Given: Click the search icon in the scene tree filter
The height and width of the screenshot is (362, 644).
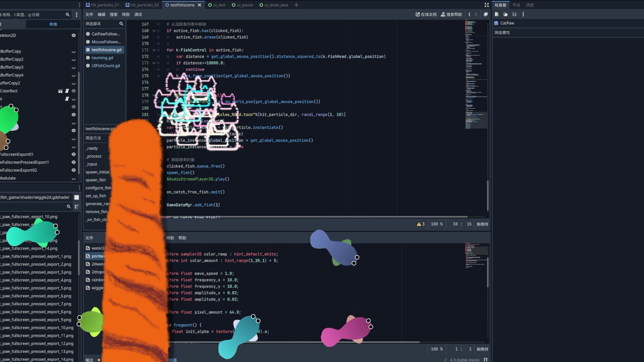Looking at the screenshot, I should (x=67, y=15).
